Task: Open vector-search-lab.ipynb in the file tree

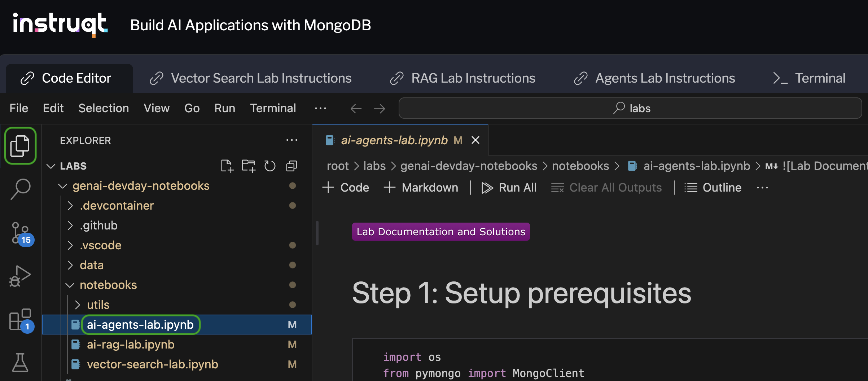Action: click(x=177, y=364)
